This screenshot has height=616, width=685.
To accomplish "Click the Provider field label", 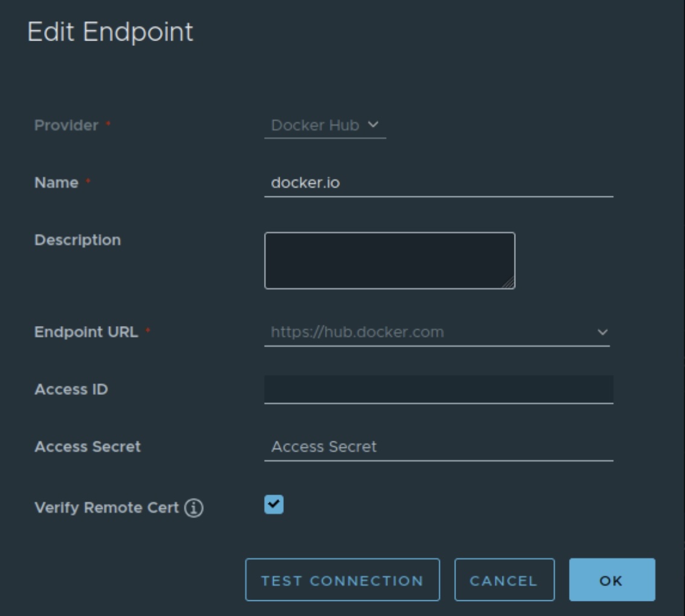I will click(x=66, y=126).
